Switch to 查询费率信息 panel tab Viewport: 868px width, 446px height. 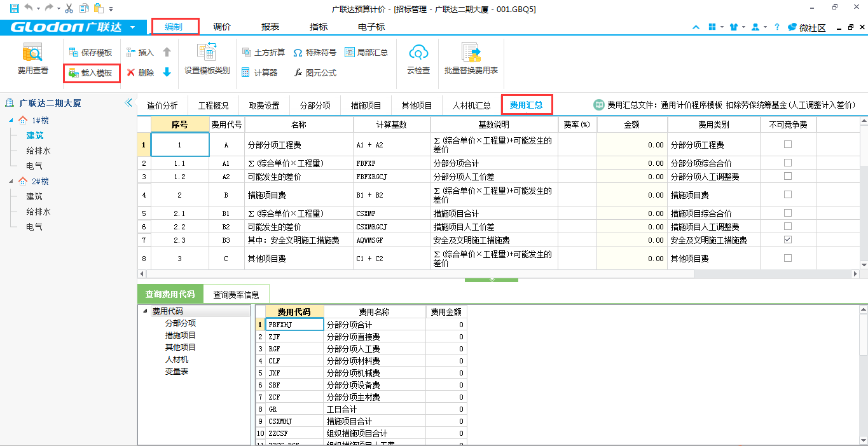(237, 295)
